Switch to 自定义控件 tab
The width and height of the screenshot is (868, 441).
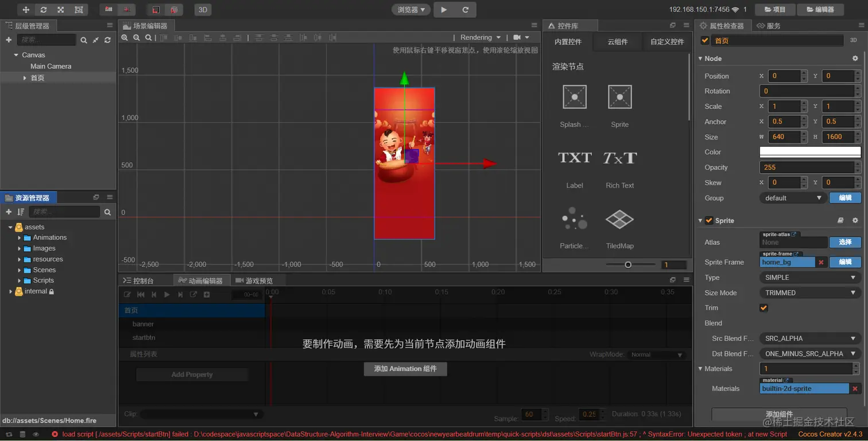pyautogui.click(x=667, y=42)
